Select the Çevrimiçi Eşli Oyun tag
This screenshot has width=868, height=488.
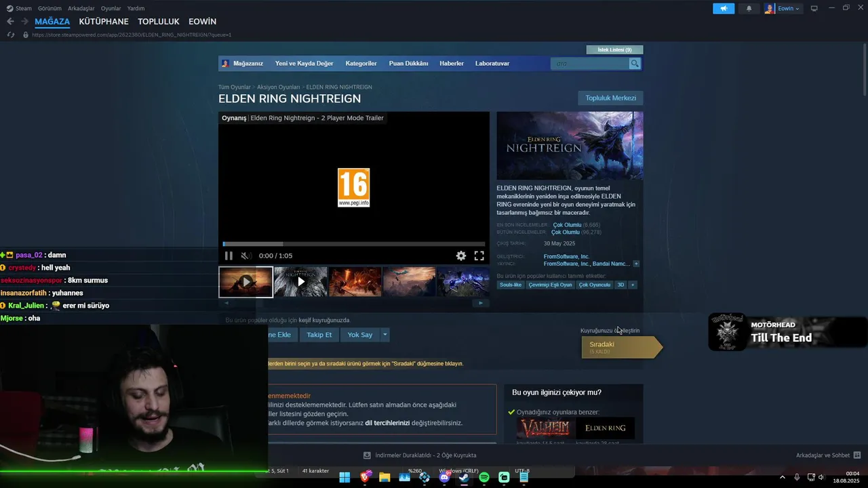550,285
